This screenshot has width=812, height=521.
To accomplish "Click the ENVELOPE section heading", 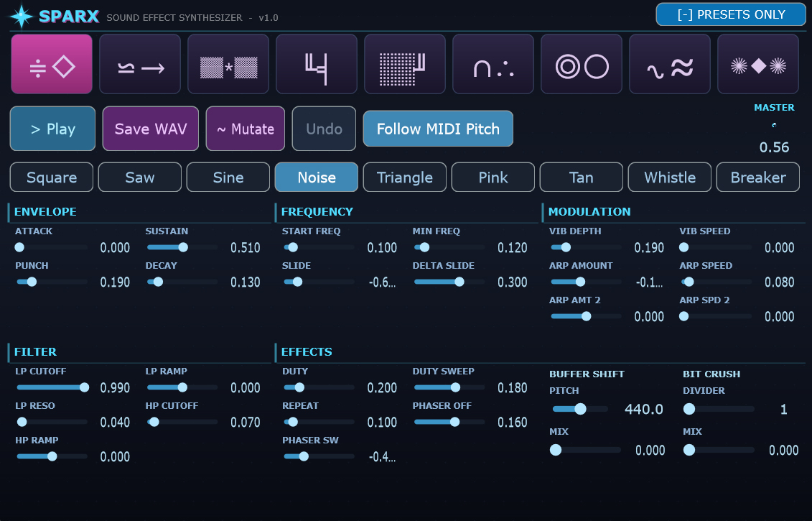I will click(x=45, y=211).
